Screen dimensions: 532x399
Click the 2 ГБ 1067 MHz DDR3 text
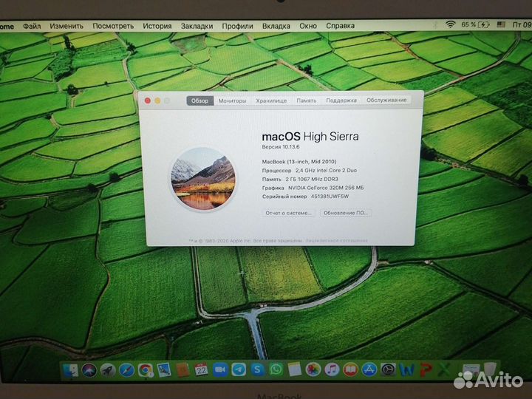tap(312, 179)
